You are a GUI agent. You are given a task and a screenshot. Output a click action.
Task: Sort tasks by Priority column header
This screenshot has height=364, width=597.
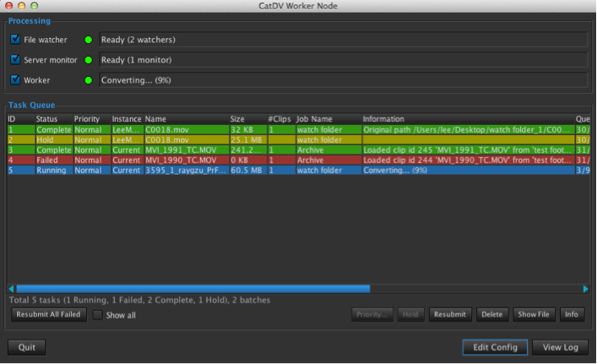click(87, 119)
